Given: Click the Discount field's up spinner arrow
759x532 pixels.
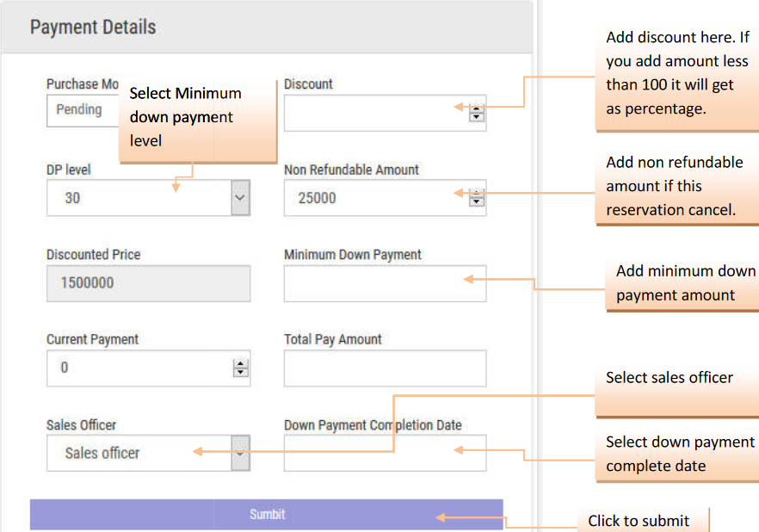Looking at the screenshot, I should point(477,108).
